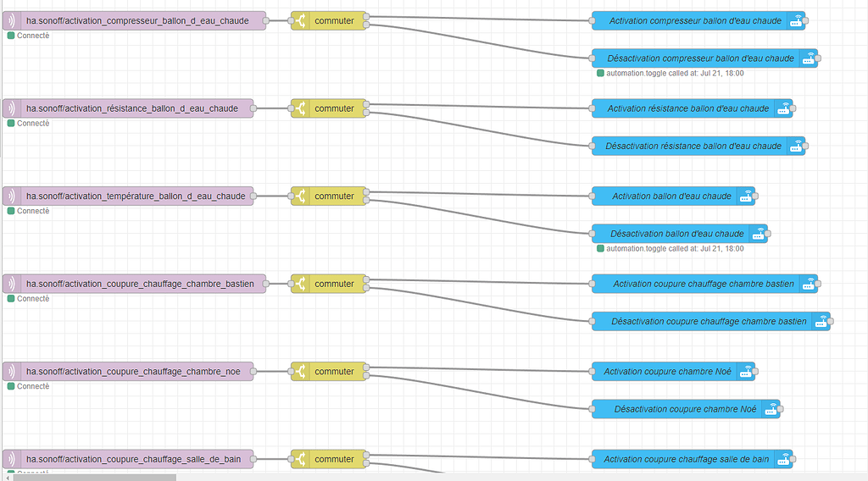Click 'Connecté' status under activation_résistance node
The height and width of the screenshot is (481, 868).
(29, 124)
